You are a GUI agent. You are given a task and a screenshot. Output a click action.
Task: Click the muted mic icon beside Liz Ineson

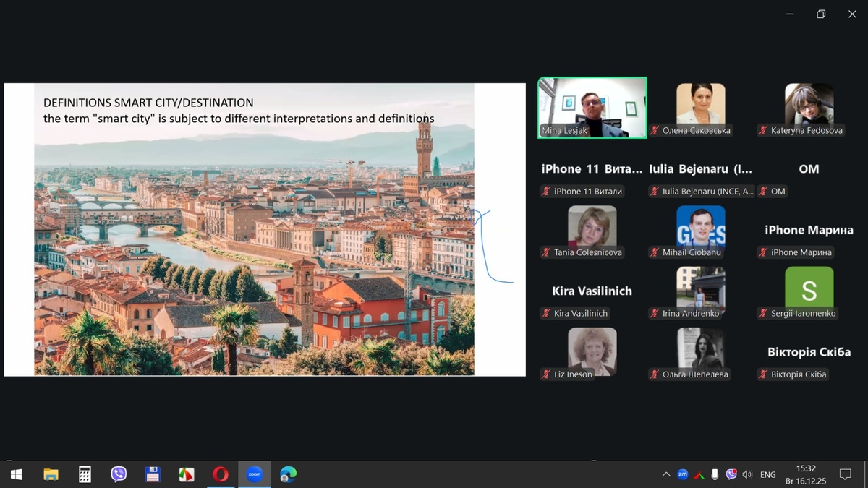pos(546,374)
